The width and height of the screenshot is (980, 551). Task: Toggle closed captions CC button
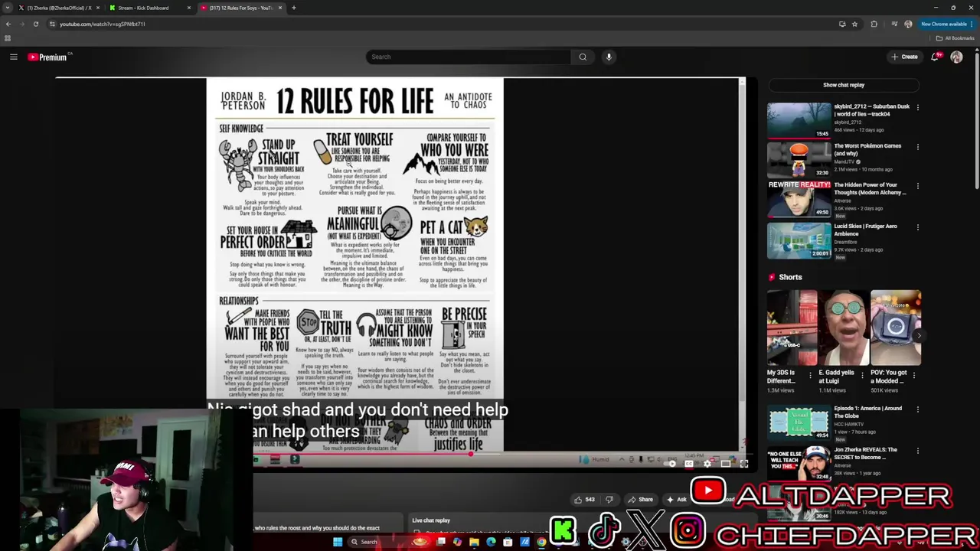[689, 463]
